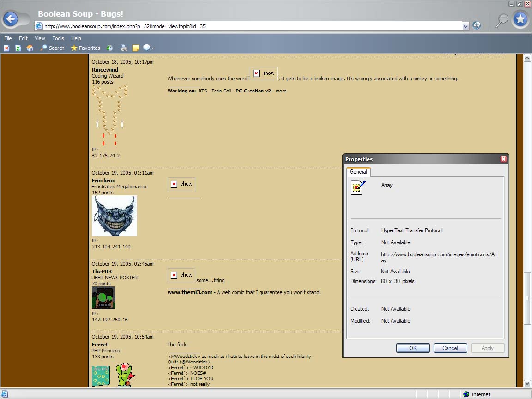This screenshot has height=399, width=532.
Task: Click the Go globe icon beside address bar
Action: [477, 25]
